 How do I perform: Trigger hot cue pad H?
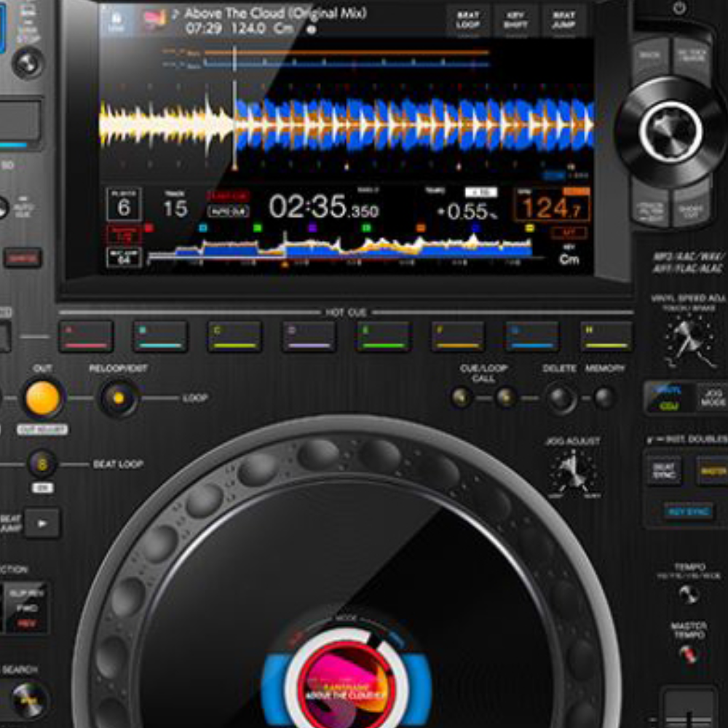[x=606, y=336]
